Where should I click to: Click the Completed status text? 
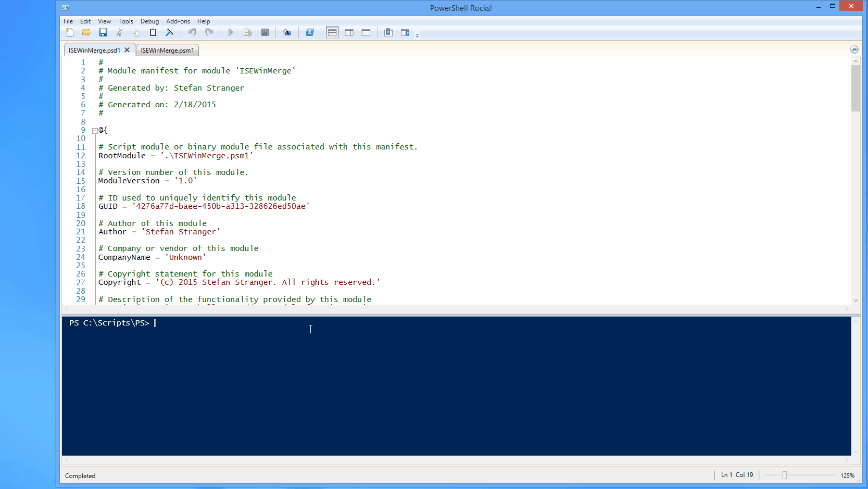80,476
